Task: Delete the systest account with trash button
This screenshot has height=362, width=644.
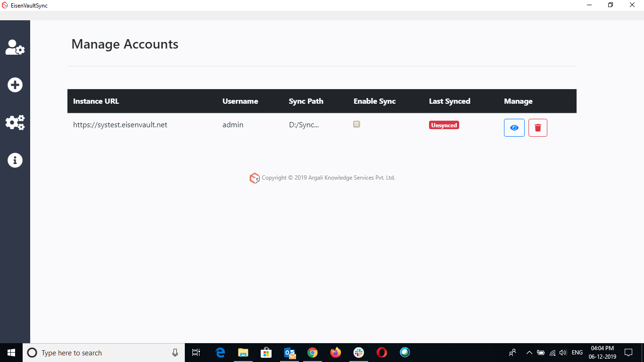Action: pos(538,128)
